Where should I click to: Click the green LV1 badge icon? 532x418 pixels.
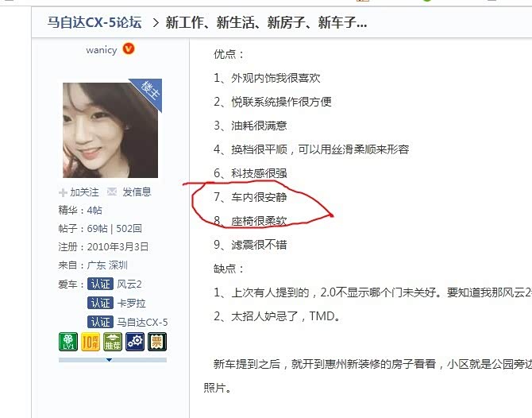[x=68, y=342]
